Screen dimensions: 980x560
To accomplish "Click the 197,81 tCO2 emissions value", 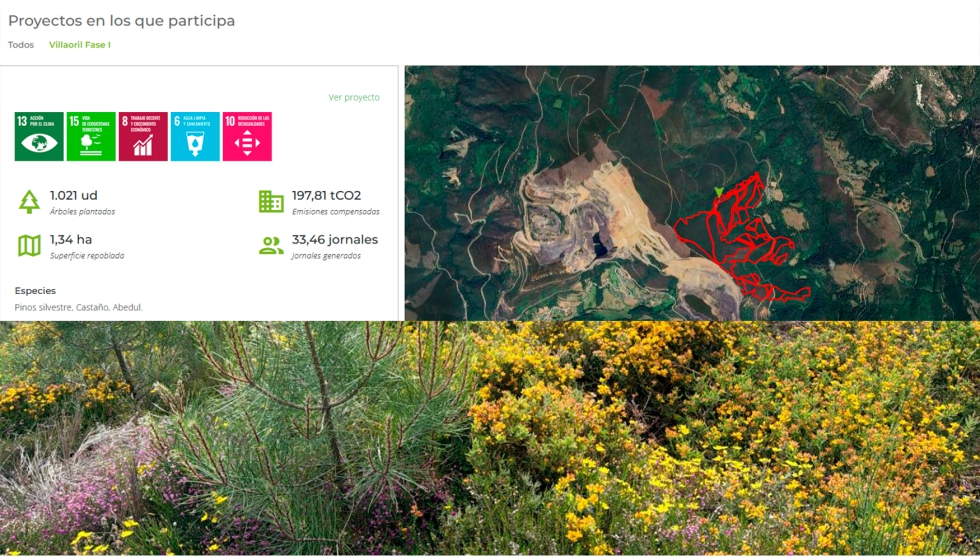I will click(326, 196).
